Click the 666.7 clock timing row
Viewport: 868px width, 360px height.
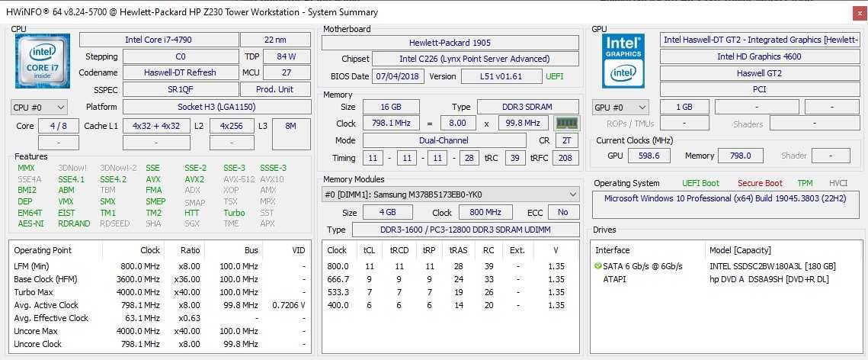[450, 279]
